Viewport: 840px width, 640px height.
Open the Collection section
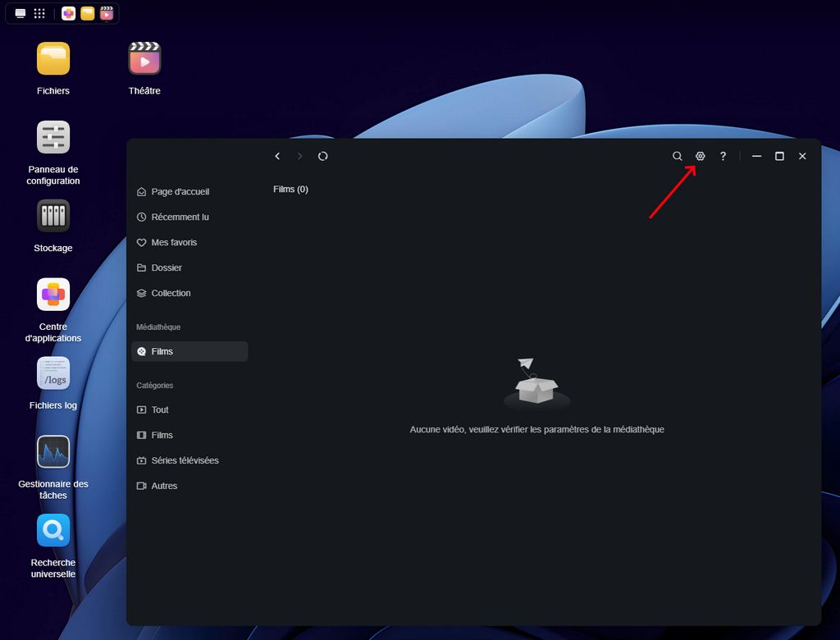(x=171, y=293)
